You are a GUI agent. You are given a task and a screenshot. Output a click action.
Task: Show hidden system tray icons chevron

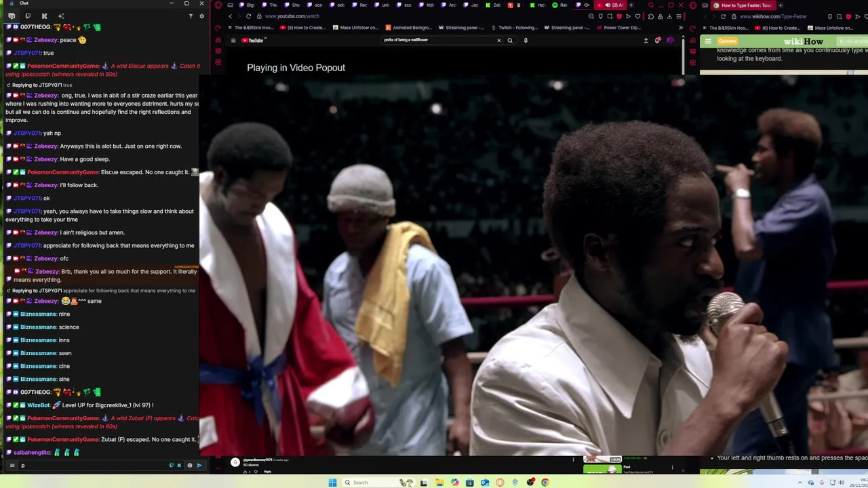click(x=800, y=483)
